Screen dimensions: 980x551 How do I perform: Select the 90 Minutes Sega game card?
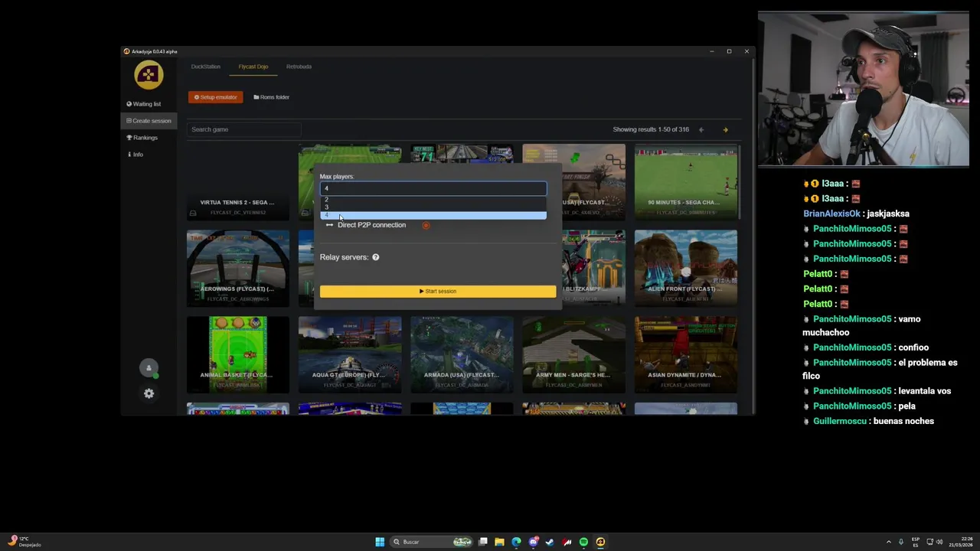tap(686, 181)
